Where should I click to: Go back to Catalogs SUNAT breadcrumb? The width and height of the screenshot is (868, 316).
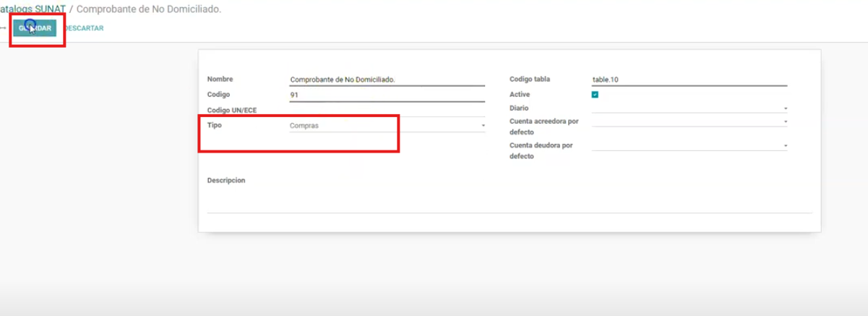coord(32,9)
